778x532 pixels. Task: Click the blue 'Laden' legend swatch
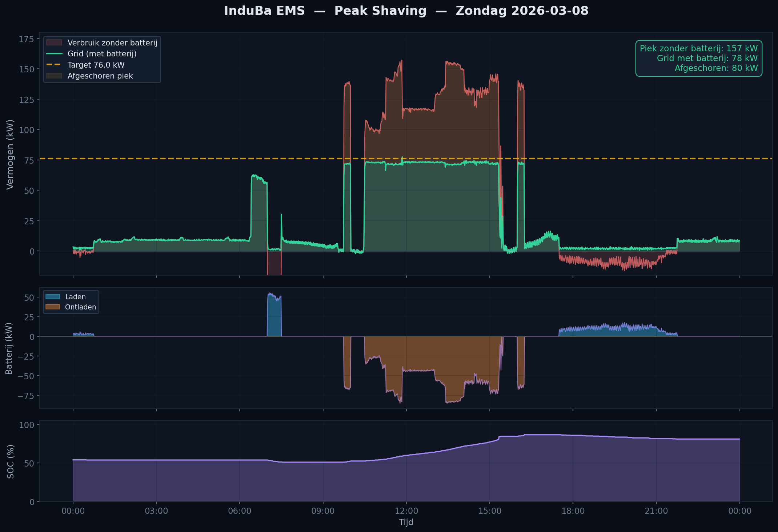pyautogui.click(x=53, y=297)
